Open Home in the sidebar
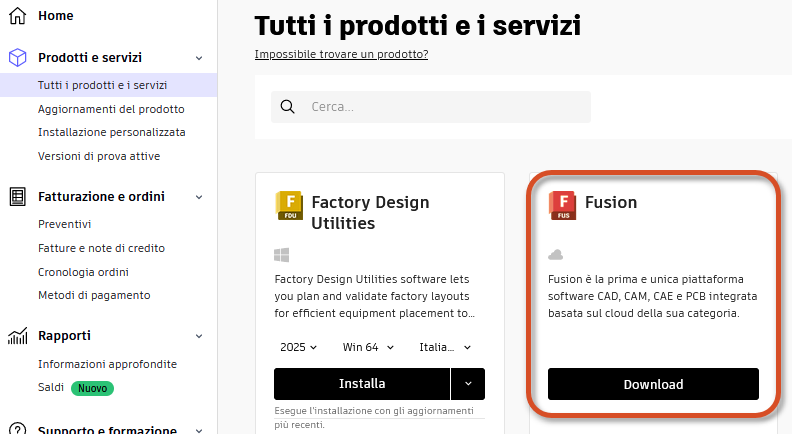Viewport: 792px width, 434px height. point(56,16)
